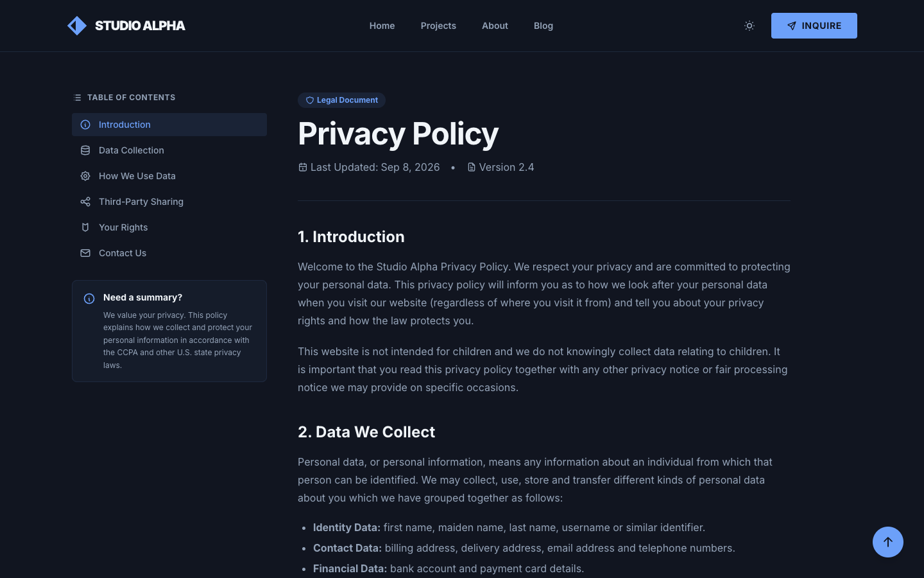Click the Privacy Policy heading
The height and width of the screenshot is (578, 924).
[398, 134]
